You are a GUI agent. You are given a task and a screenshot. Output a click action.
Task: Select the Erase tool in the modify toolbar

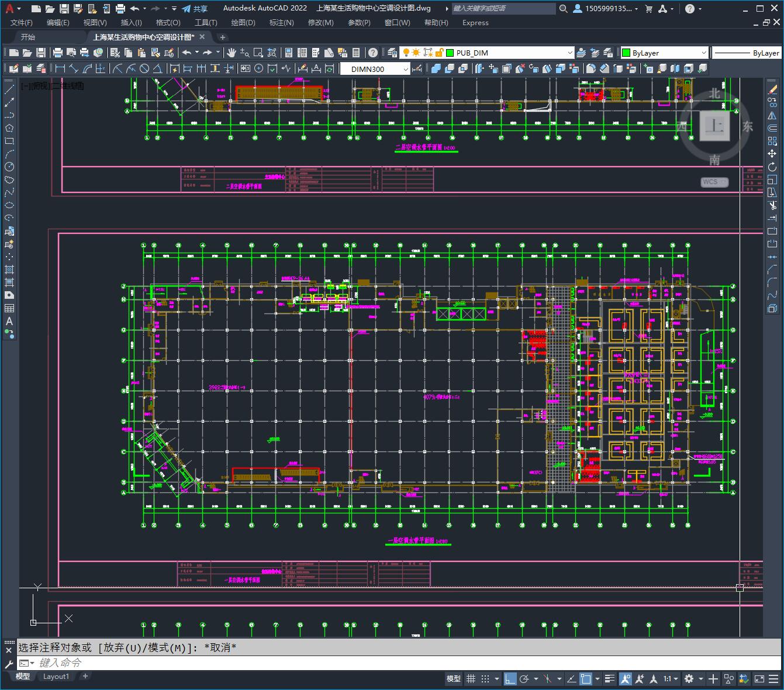click(x=772, y=89)
